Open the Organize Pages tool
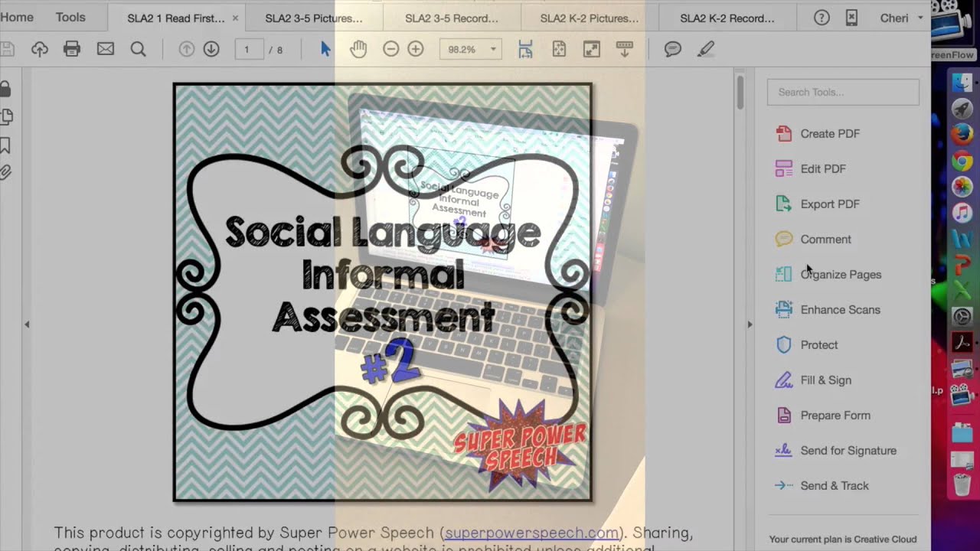This screenshot has width=980, height=551. [x=828, y=274]
